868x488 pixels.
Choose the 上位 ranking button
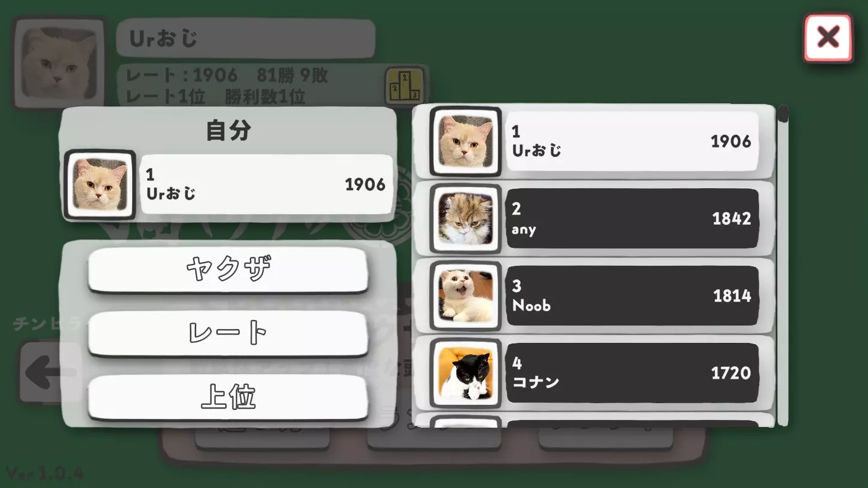point(228,398)
